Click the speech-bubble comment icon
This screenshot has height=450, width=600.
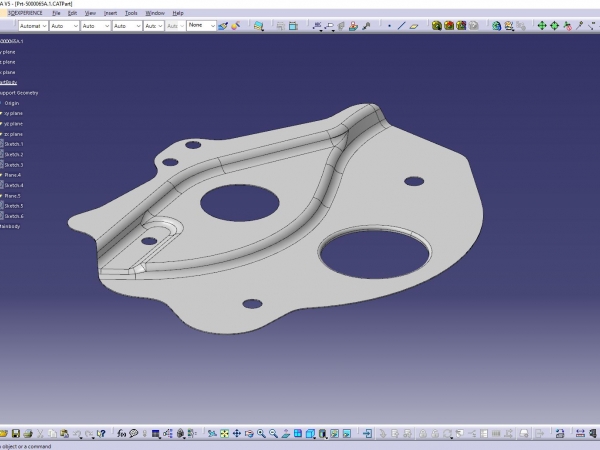pyautogui.click(x=134, y=434)
